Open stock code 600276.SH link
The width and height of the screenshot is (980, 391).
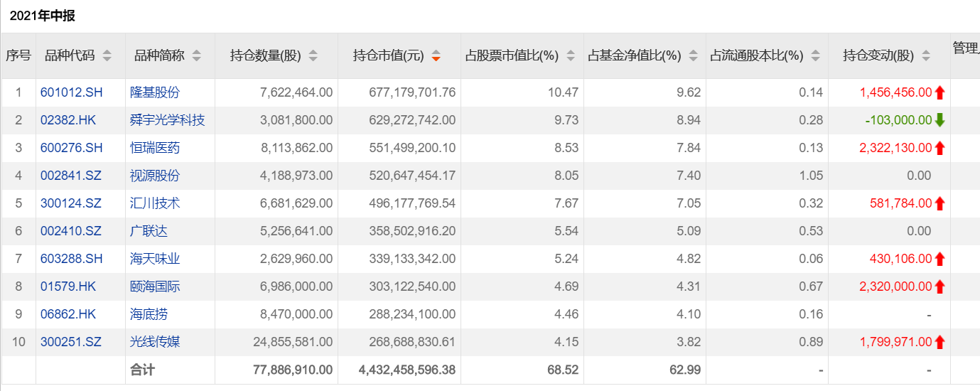pos(72,148)
